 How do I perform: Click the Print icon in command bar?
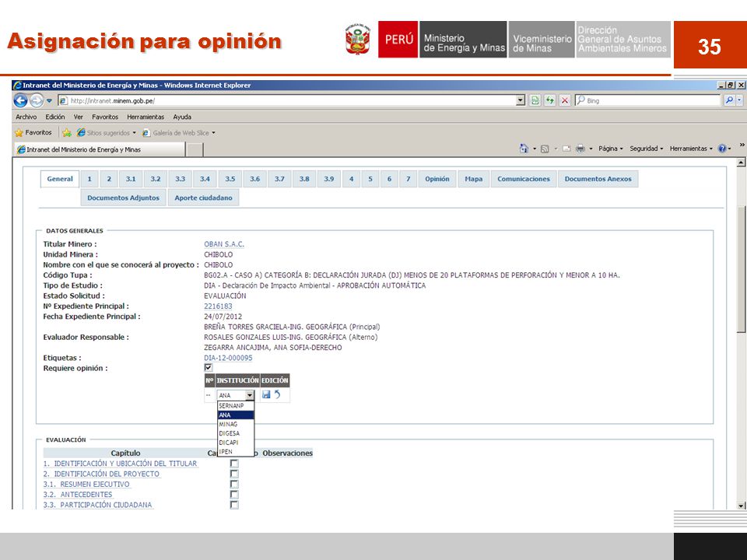pos(580,149)
